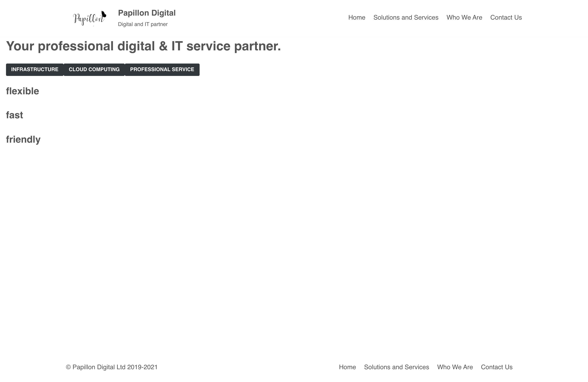The height and width of the screenshot is (382, 588).
Task: Click the friendly heading
Action: tap(23, 139)
